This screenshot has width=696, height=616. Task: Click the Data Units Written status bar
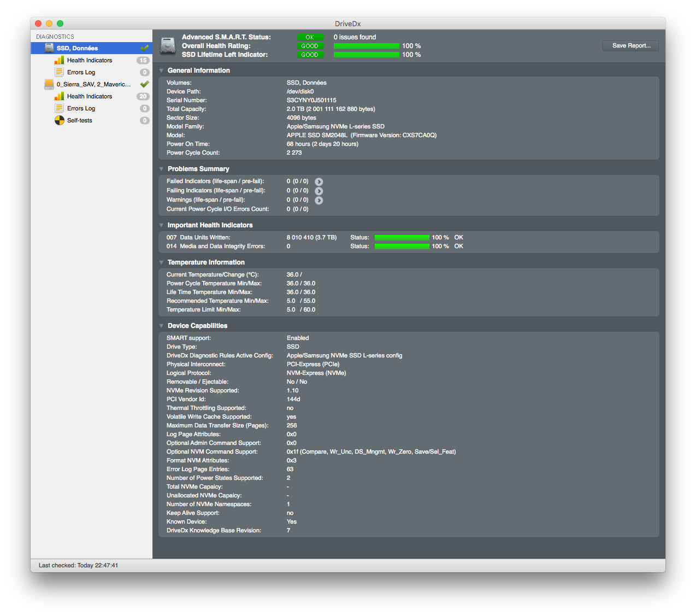[x=402, y=237]
